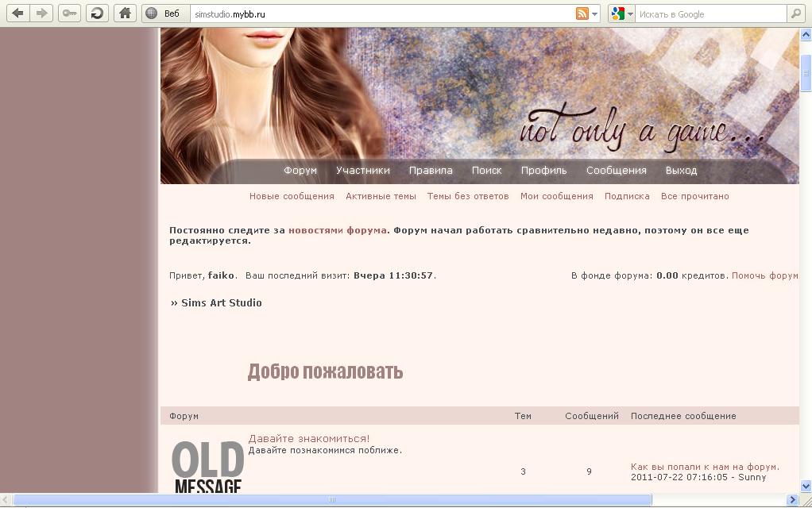The height and width of the screenshot is (508, 812).
Task: Open the Новые сообщения link
Action: click(292, 196)
